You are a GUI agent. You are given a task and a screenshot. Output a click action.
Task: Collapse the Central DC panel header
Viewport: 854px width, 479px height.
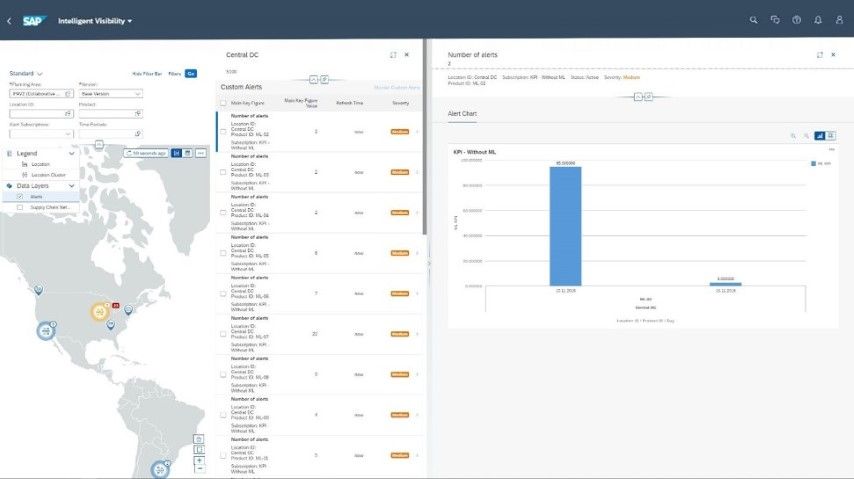[313, 80]
